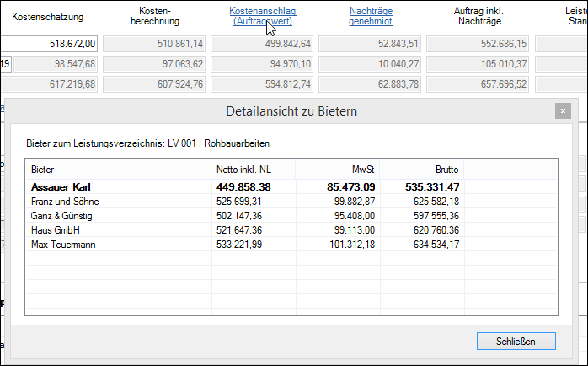588x366 pixels.
Task: Click the Brutto column header
Action: point(422,170)
